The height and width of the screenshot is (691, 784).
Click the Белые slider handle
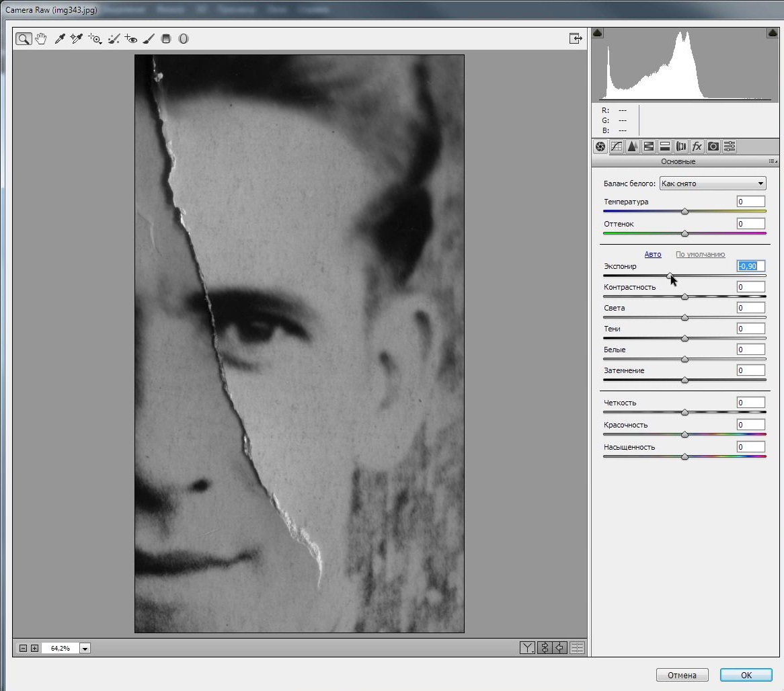coord(685,360)
